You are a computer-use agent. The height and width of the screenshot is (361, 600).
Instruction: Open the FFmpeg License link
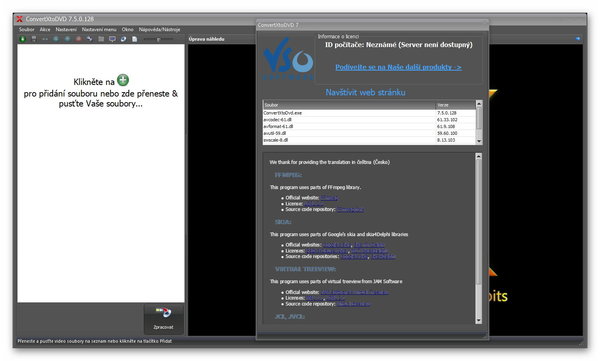coord(314,204)
